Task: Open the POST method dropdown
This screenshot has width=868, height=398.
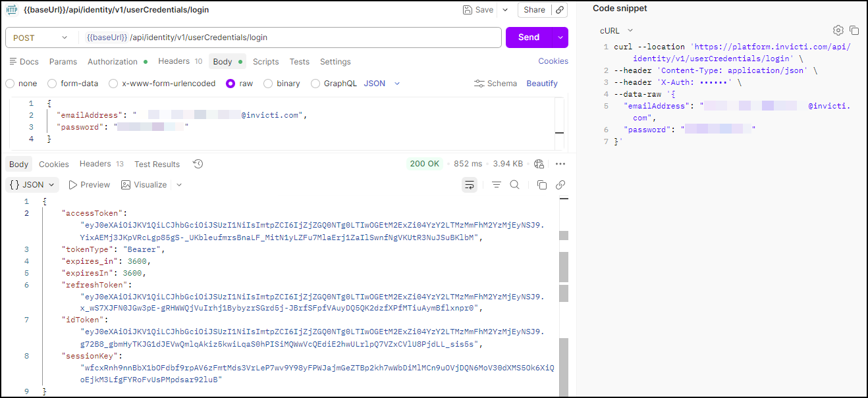Action: coord(40,37)
